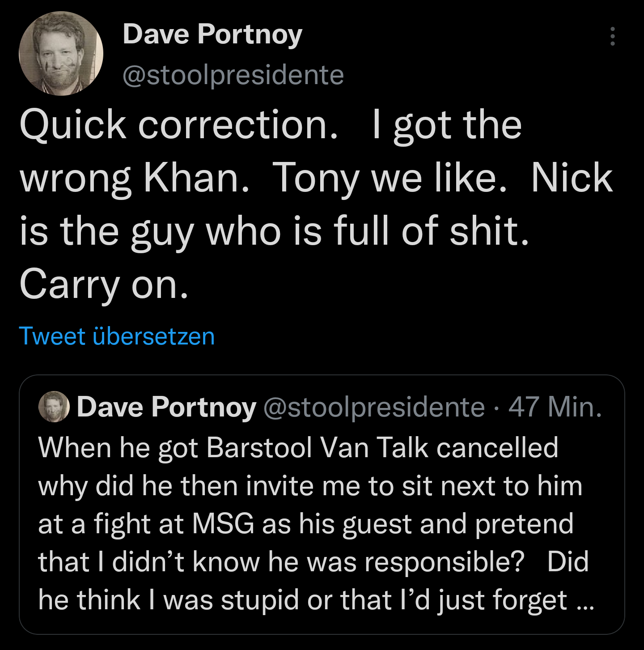Click "Tony we like." in the tweet
Screen dimensions: 644x650
click(x=390, y=178)
